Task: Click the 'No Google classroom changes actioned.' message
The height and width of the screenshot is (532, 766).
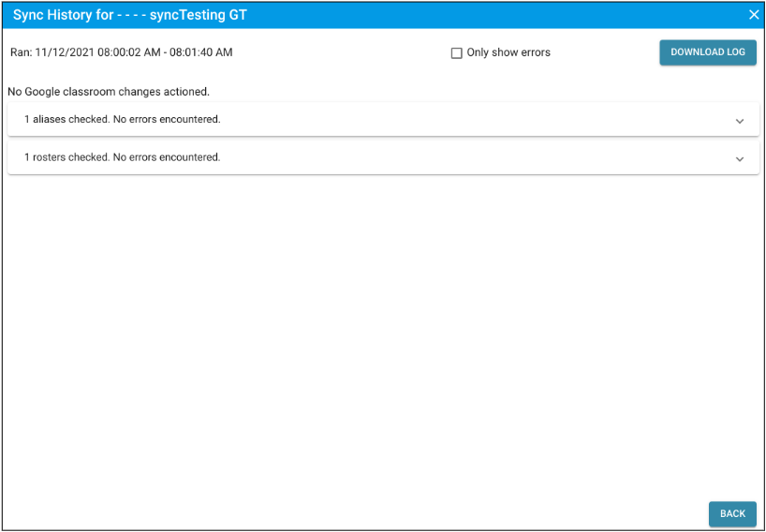Action: 109,92
